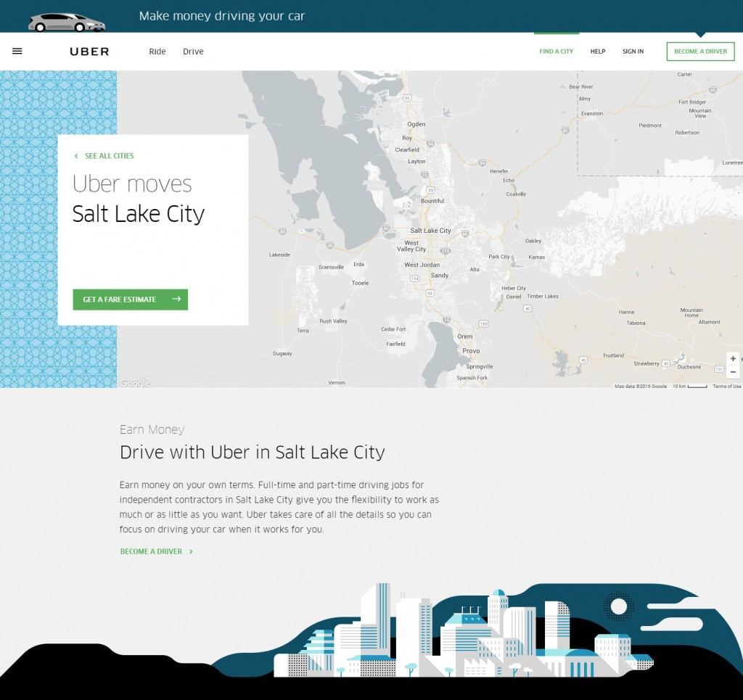
Task: Click the UBER logo
Action: pos(89,52)
